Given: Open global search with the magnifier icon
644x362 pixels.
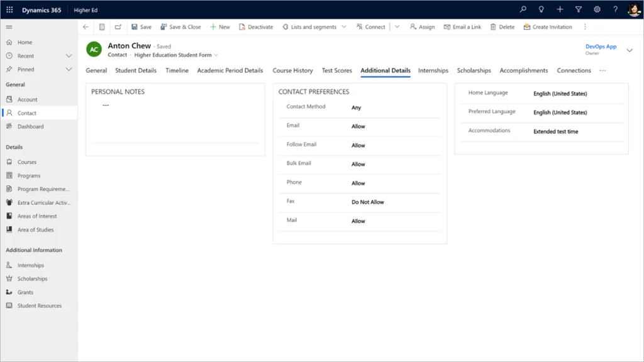Looking at the screenshot, I should tap(523, 9).
